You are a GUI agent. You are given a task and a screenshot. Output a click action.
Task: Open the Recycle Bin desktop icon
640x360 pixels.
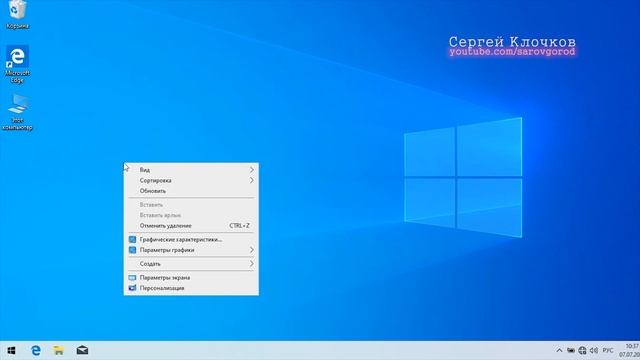(x=17, y=14)
